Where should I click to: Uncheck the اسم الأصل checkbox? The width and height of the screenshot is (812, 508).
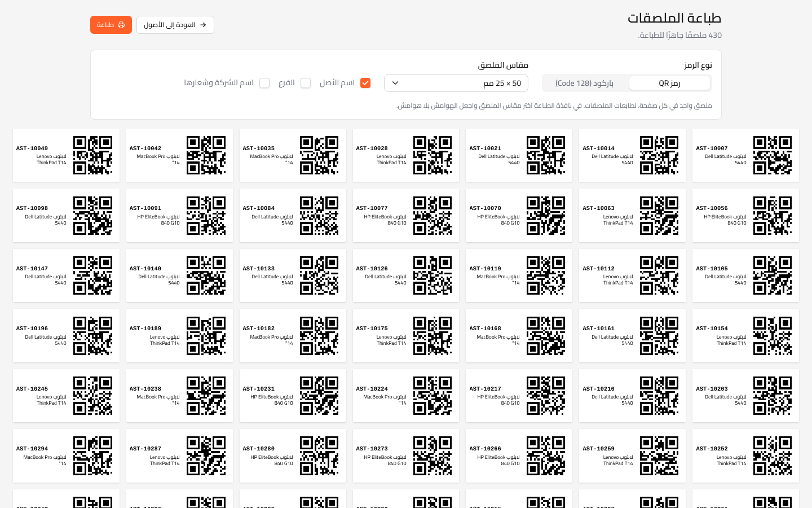click(365, 83)
